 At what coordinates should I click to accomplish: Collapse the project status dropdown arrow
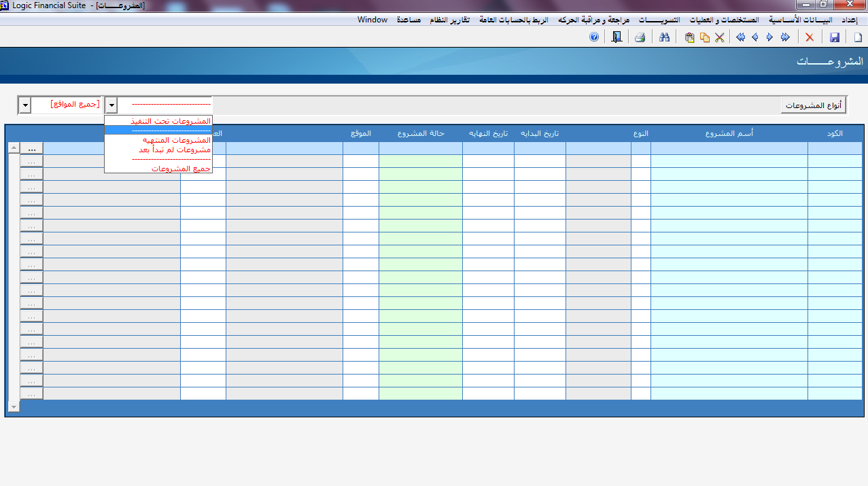(x=111, y=105)
